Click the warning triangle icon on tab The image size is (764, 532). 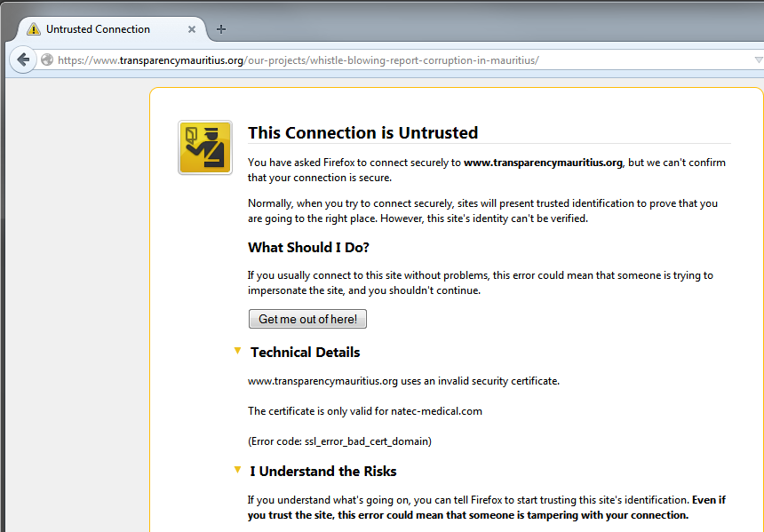coord(34,29)
